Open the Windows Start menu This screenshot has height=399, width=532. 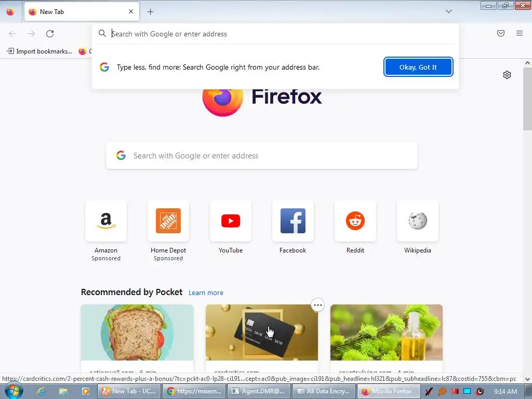14,391
